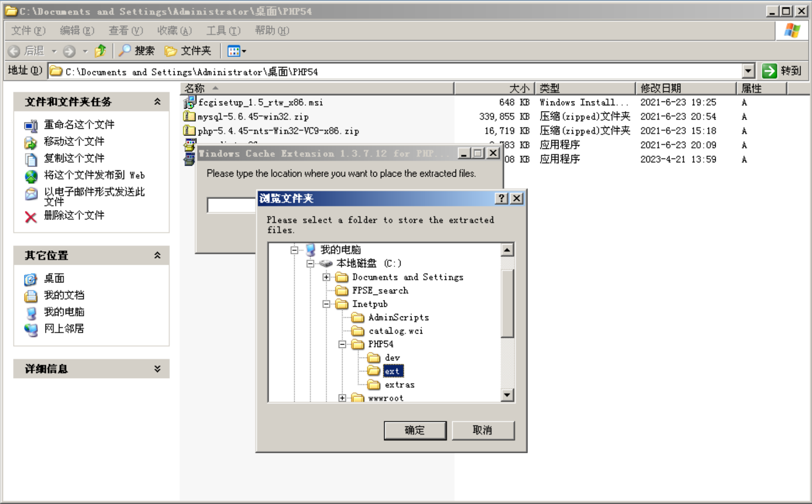Expand the 详细信息 panel
The width and height of the screenshot is (812, 504).
(157, 369)
